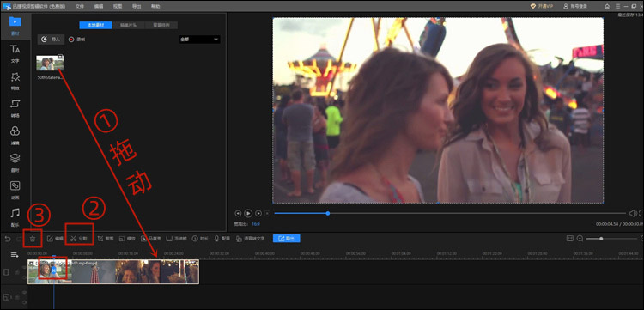The height and width of the screenshot is (310, 644).
Task: Click the 缩放 zoom tool
Action: [127, 239]
